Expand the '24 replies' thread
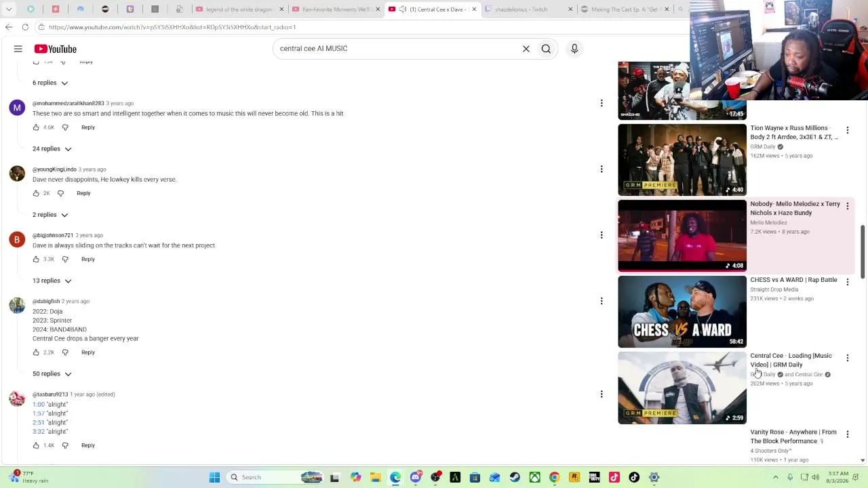868x488 pixels. coord(52,148)
